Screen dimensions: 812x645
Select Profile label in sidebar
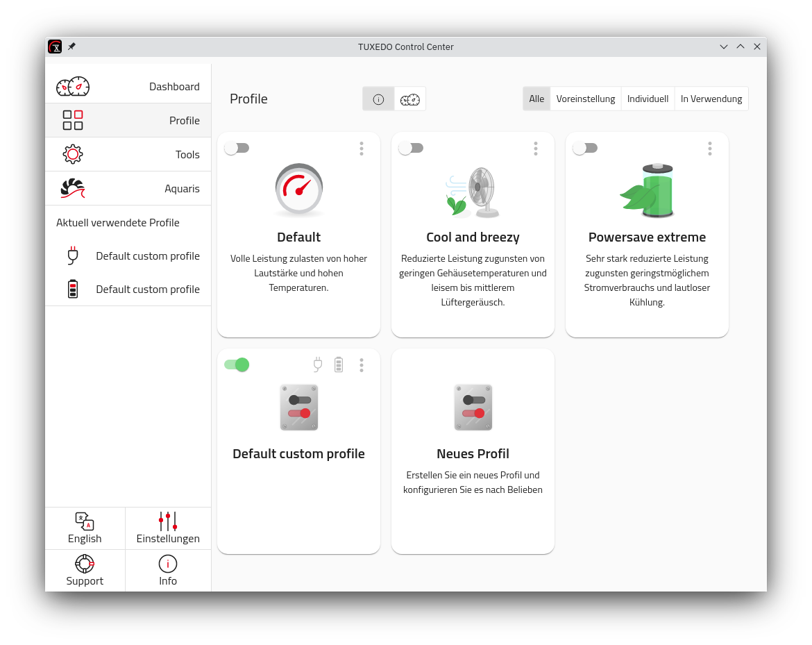pyautogui.click(x=185, y=121)
